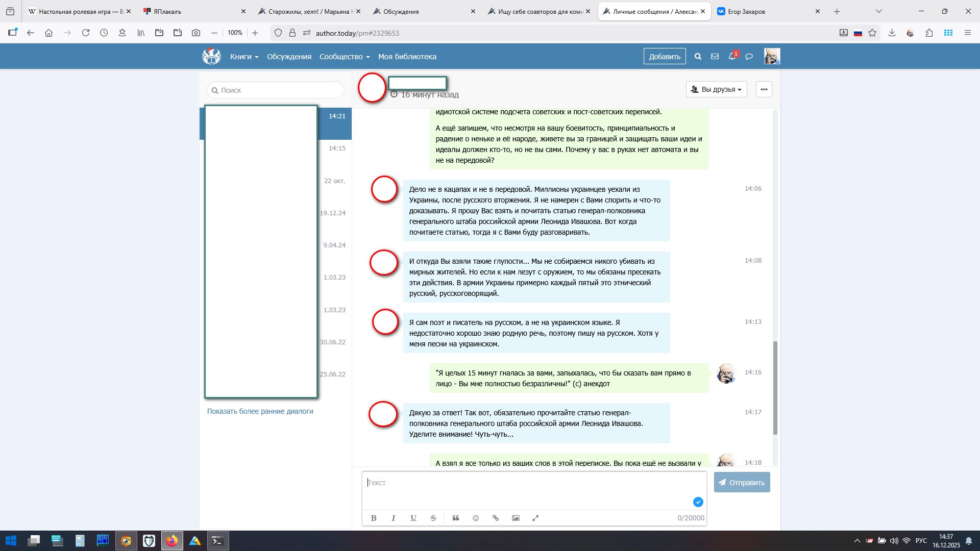Open site search magnifier icon
The width and height of the screenshot is (980, 551).
click(x=698, y=57)
